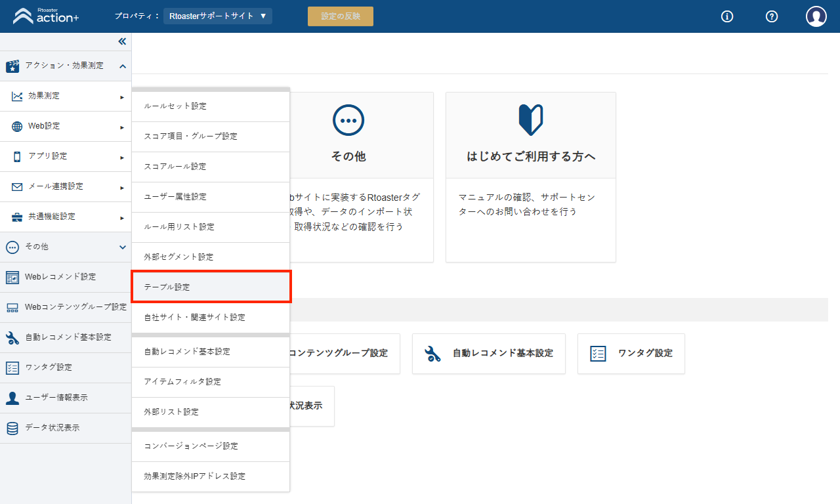This screenshot has width=840, height=504.
Task: Expand the 共通機能設定 submenu arrow
Action: pos(122,218)
